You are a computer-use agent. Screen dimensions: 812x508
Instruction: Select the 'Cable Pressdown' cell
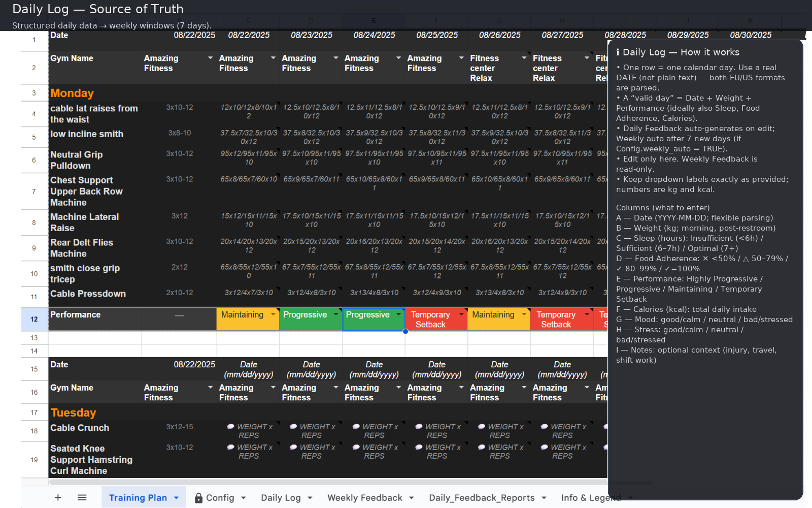[95, 297]
